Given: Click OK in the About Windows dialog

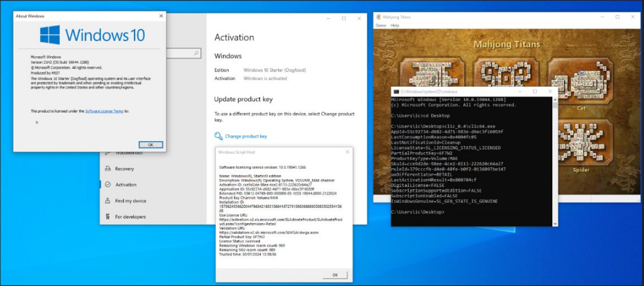Looking at the screenshot, I should coord(151,145).
